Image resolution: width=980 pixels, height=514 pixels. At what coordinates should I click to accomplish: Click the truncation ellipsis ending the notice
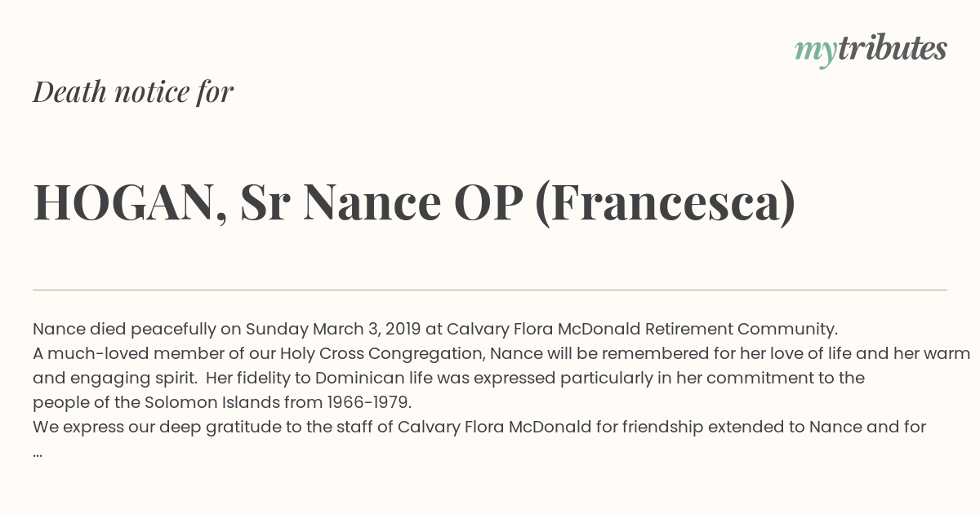tap(38, 451)
